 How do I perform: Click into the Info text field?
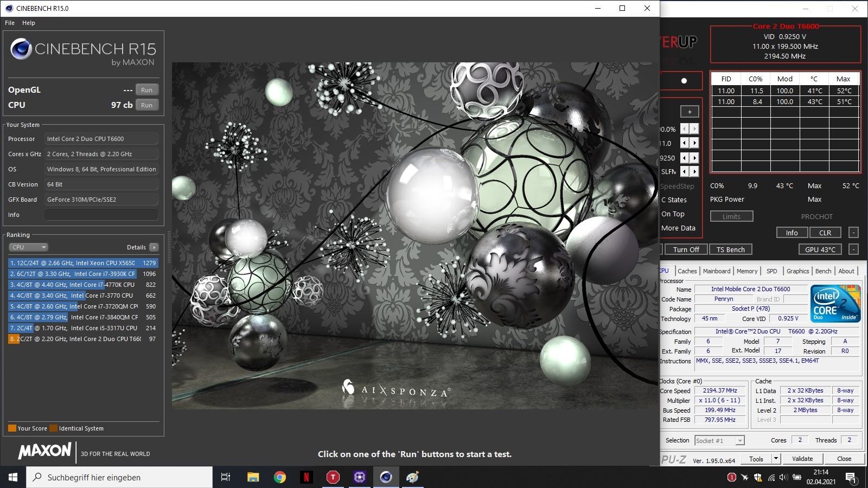[x=101, y=215]
